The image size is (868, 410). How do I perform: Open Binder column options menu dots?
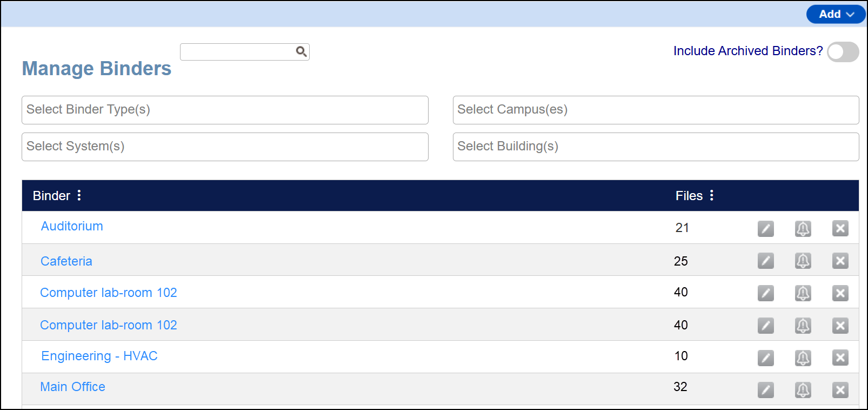(x=79, y=195)
